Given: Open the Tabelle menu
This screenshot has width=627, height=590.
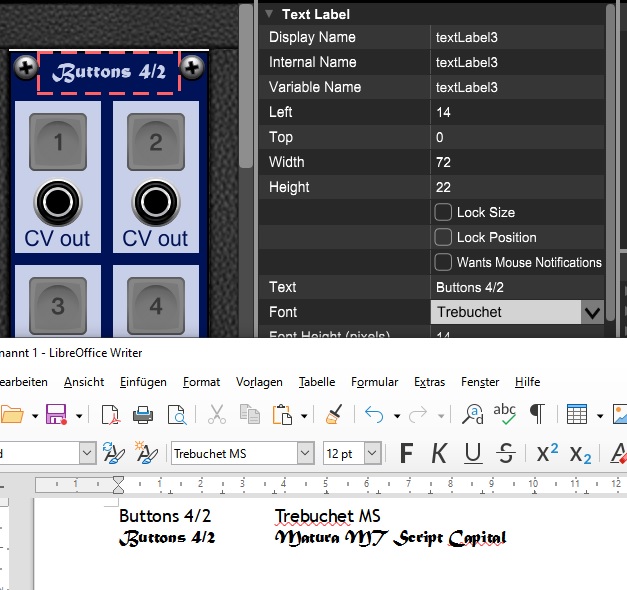Looking at the screenshot, I should tap(317, 382).
